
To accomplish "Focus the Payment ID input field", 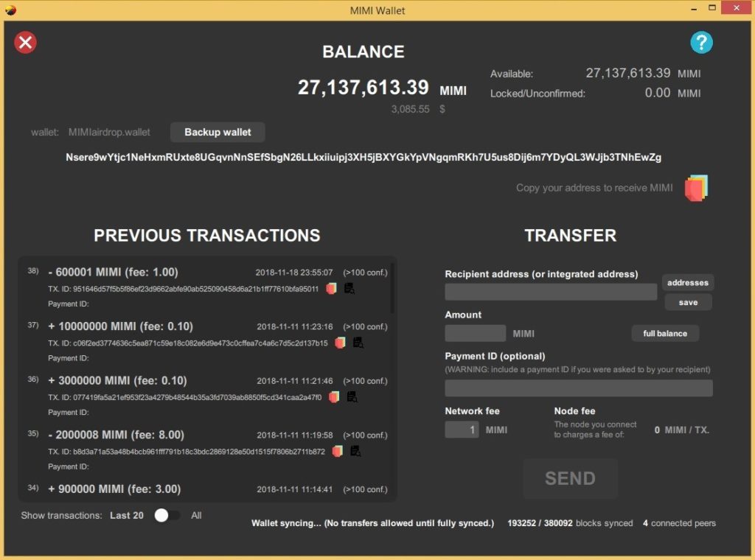I will pyautogui.click(x=578, y=388).
